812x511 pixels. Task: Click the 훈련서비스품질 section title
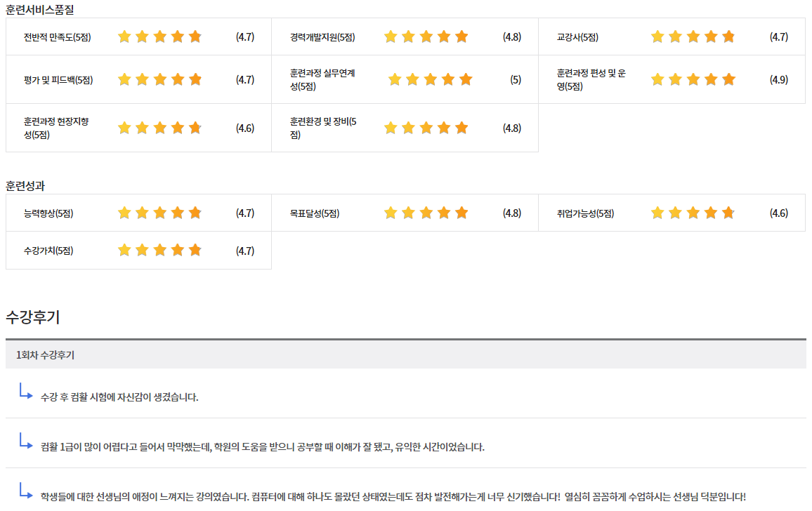39,10
